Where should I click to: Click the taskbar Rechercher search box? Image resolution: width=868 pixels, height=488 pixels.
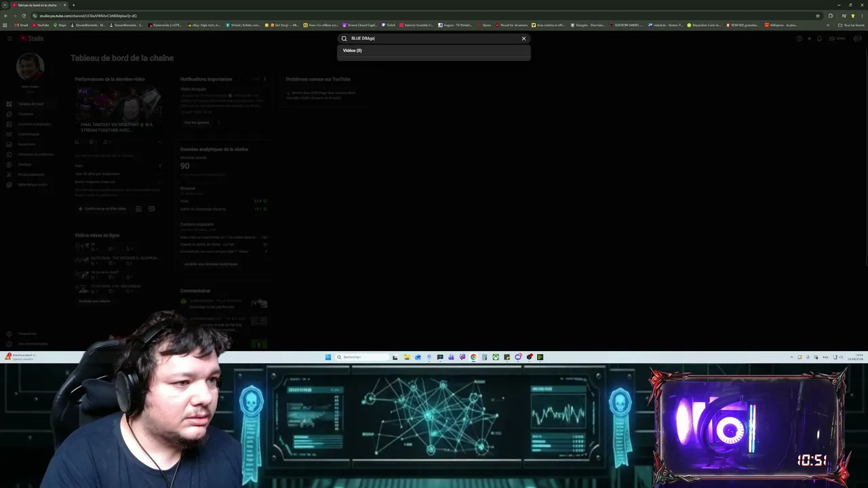(x=362, y=357)
